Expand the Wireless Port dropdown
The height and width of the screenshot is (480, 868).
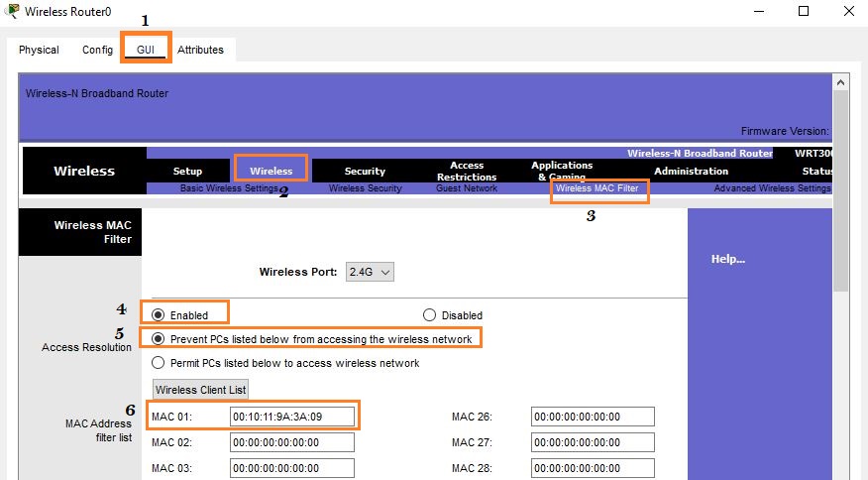tap(371, 272)
